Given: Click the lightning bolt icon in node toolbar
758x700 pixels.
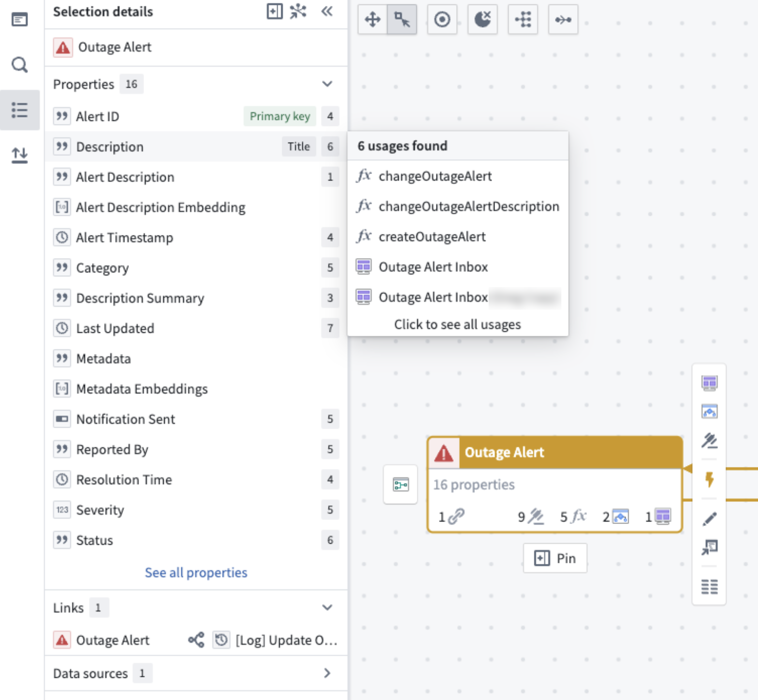Looking at the screenshot, I should (x=709, y=479).
